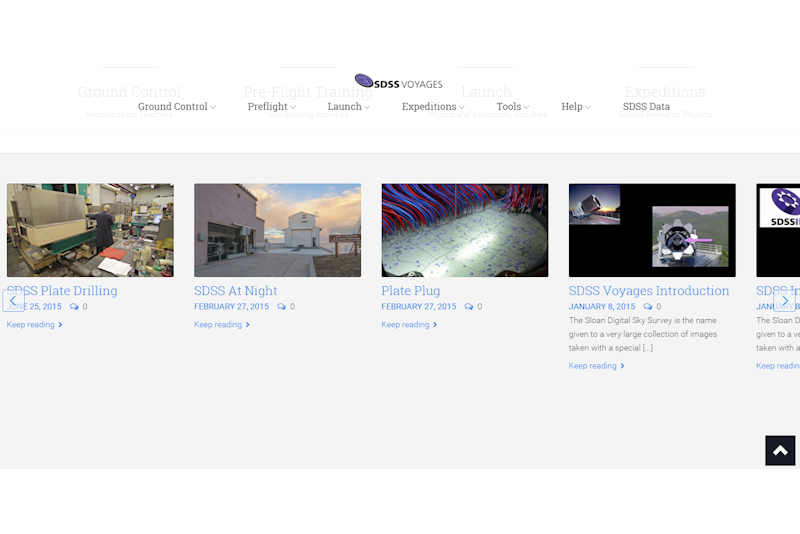Show previous carousel posts with left arrow
Viewport: 800px width, 534px height.
click(13, 300)
